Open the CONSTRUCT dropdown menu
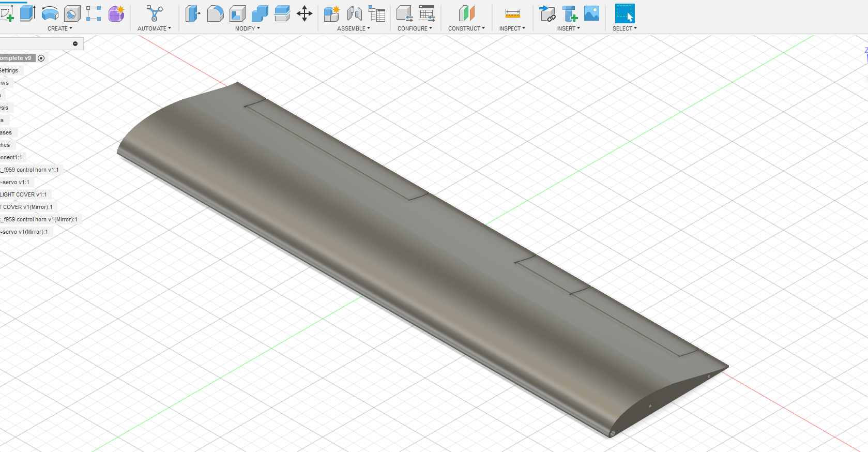868x452 pixels. pos(466,28)
